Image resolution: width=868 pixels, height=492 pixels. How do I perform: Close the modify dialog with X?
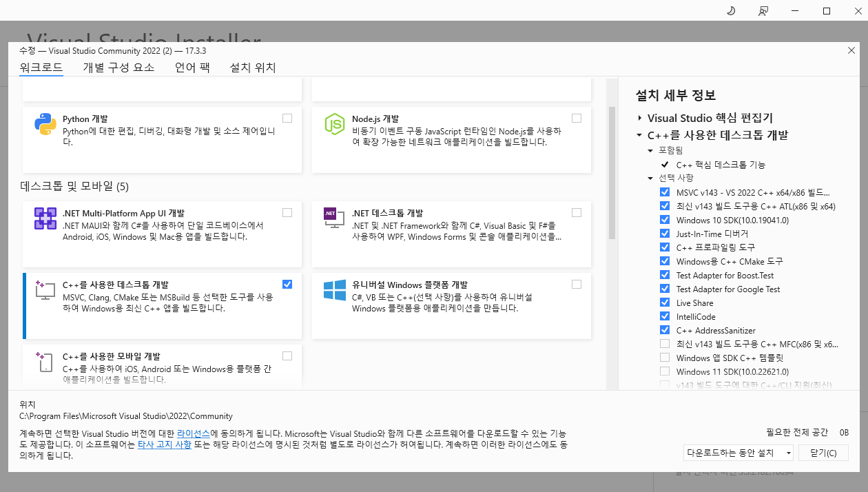851,50
